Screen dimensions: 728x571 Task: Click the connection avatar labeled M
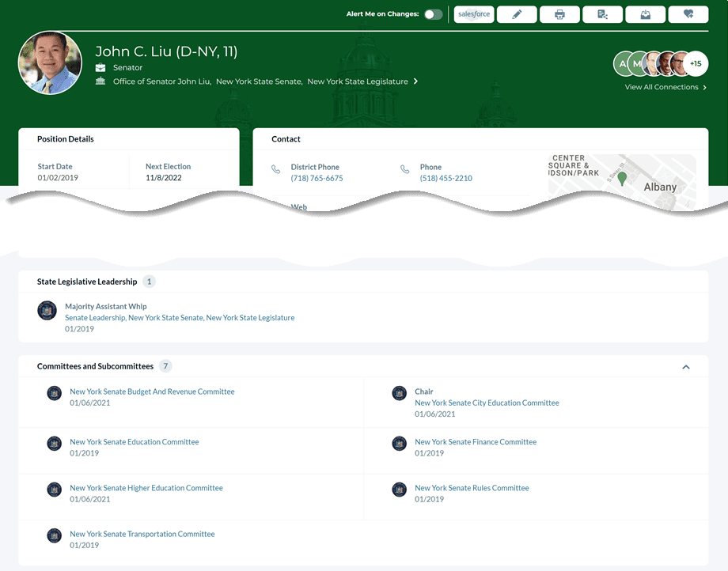click(637, 63)
